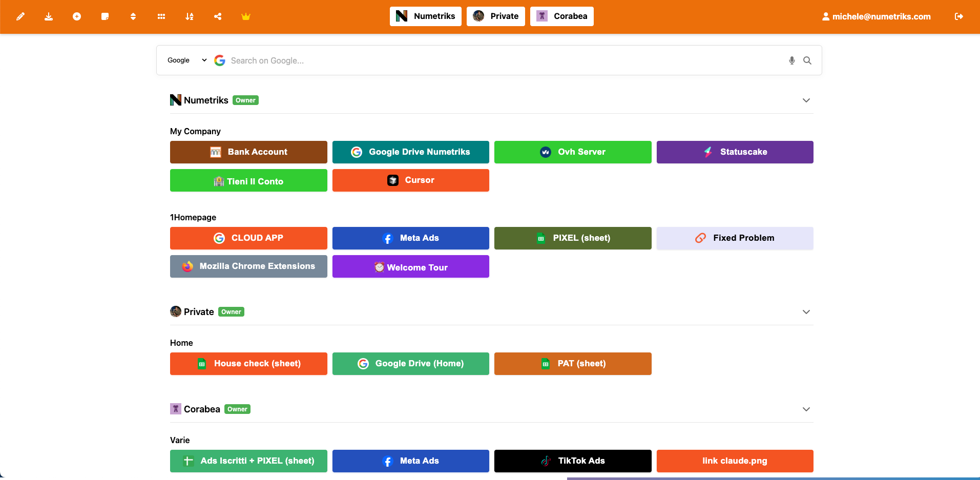
Task: Open the PAT (sheet) bookmark
Action: tap(573, 364)
